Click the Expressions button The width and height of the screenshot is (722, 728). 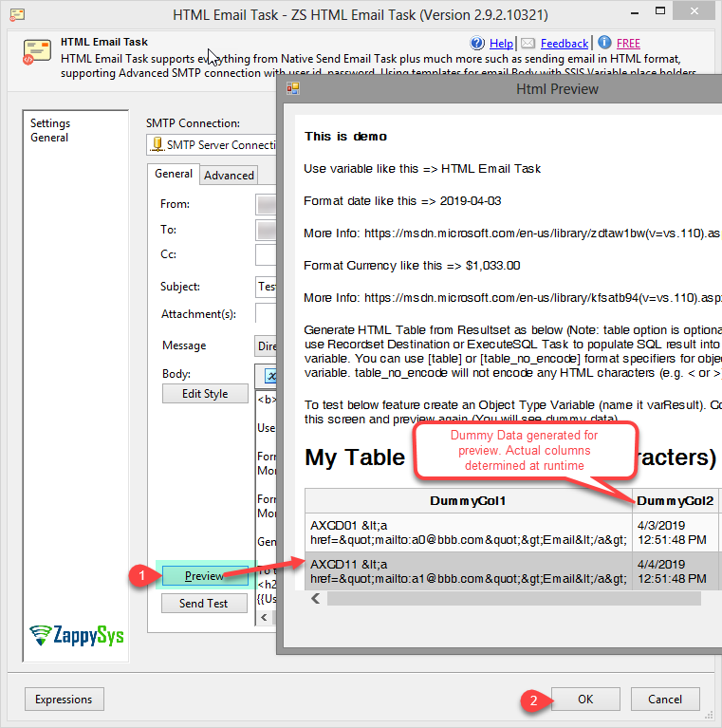(x=64, y=700)
